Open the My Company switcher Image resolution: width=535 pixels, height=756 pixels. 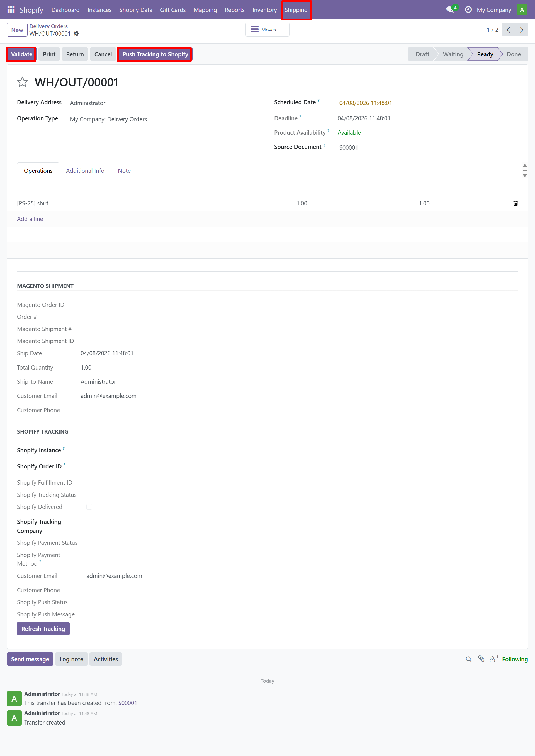(x=493, y=9)
